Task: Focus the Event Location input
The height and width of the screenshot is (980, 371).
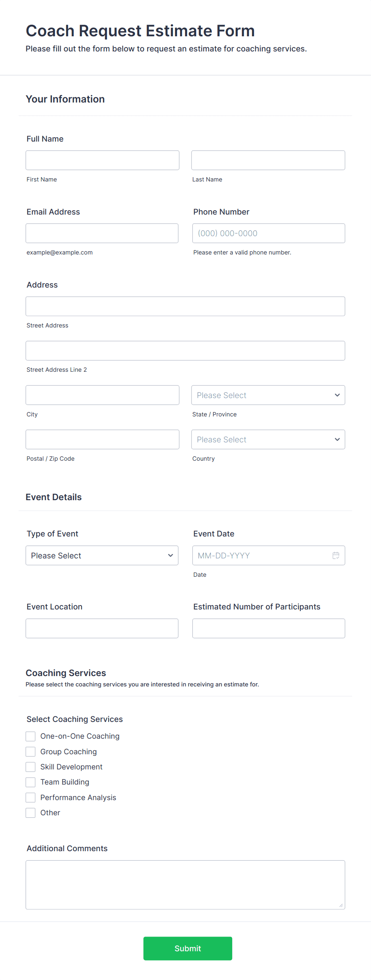Action: tap(102, 628)
